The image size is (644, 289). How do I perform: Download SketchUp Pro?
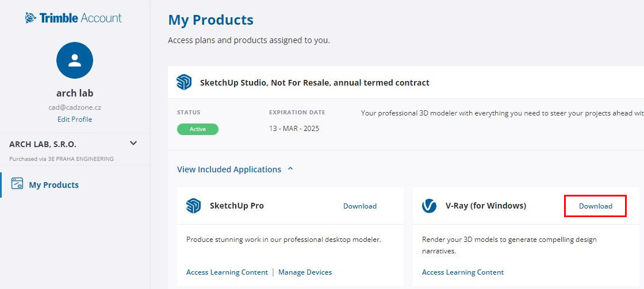(360, 206)
